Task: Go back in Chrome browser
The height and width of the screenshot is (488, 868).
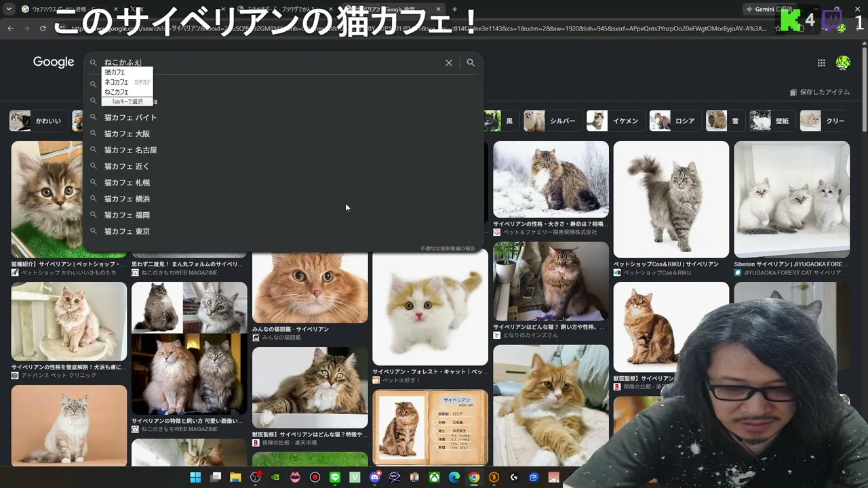Action: pos(10,28)
